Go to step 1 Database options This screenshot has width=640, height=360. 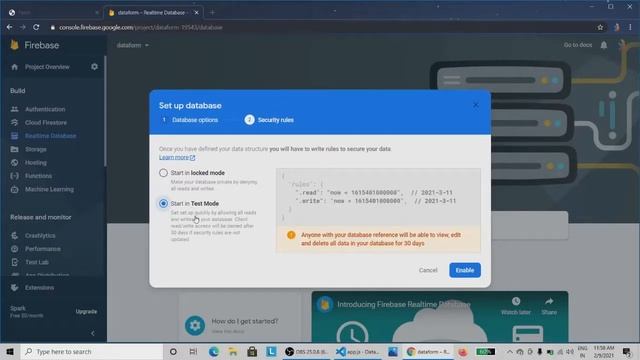pyautogui.click(x=190, y=120)
